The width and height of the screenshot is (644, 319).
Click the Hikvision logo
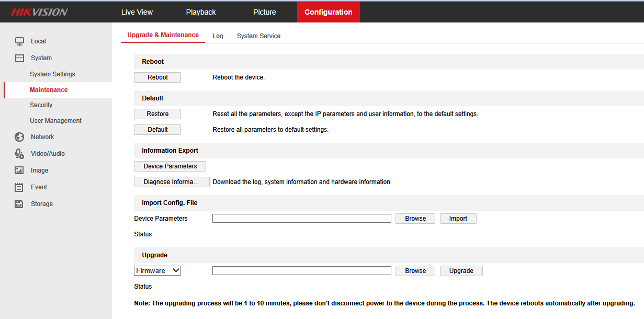click(38, 12)
